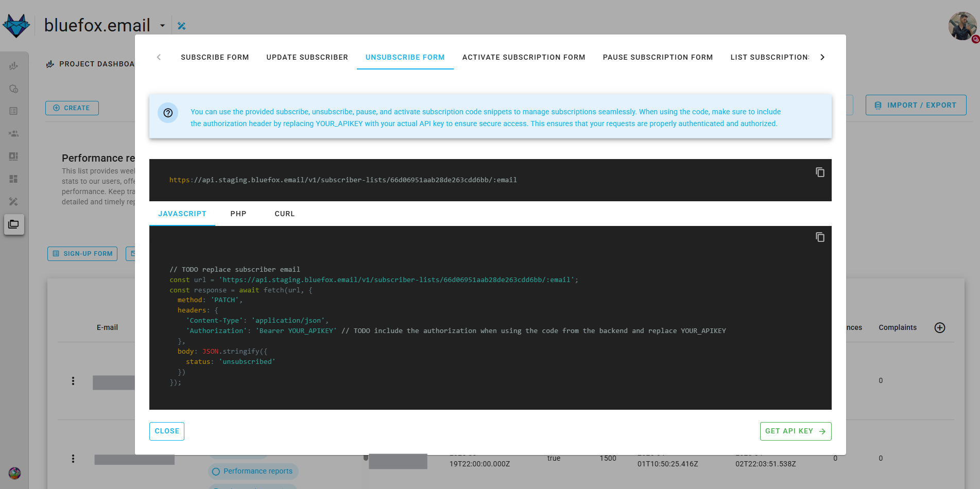Click the Complaints column header

pyautogui.click(x=898, y=328)
